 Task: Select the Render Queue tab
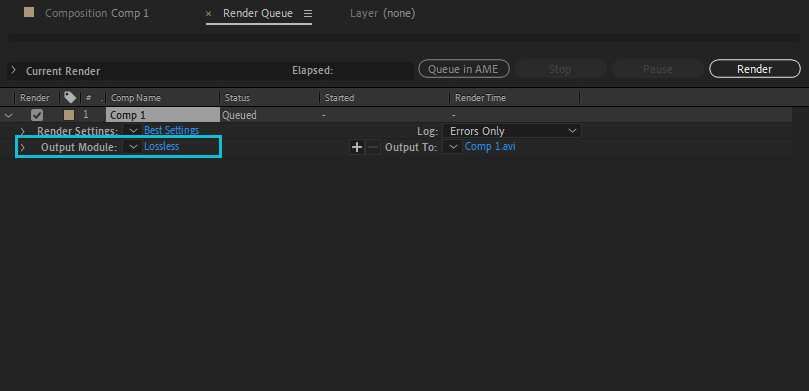257,13
